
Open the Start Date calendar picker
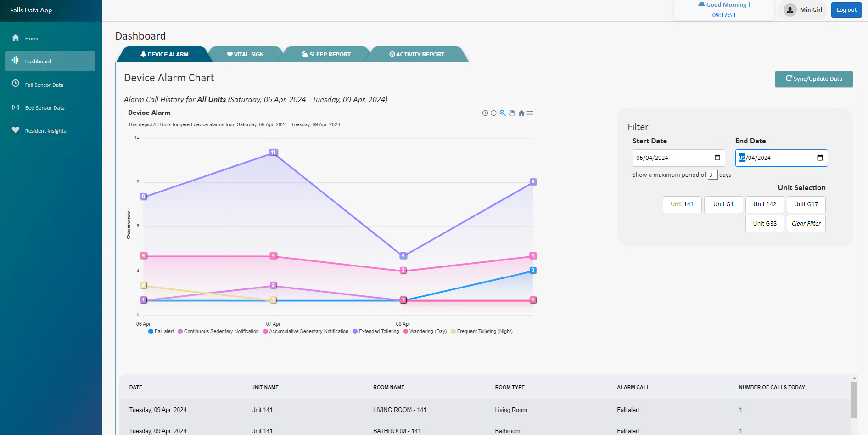[717, 158]
